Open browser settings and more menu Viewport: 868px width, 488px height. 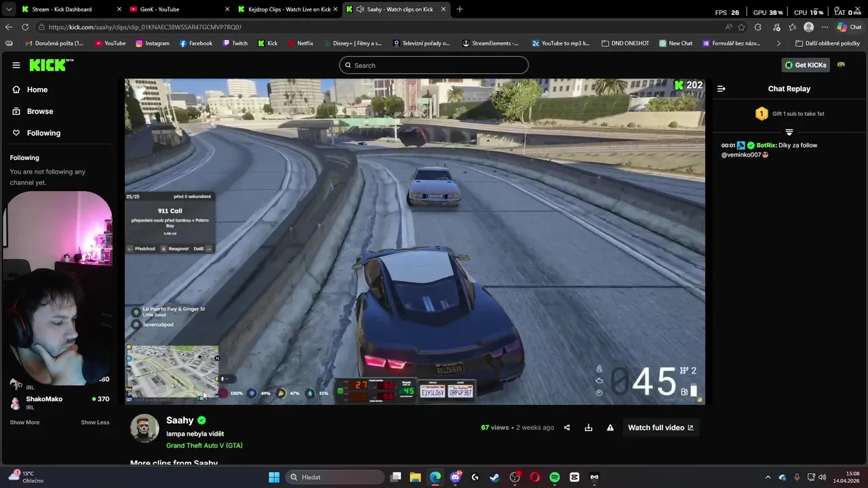(x=825, y=27)
